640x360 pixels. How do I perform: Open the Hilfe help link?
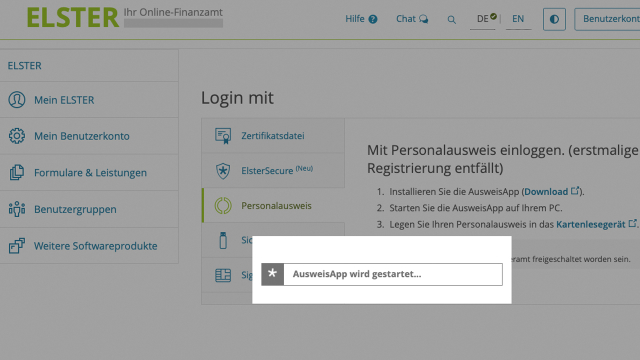click(x=361, y=19)
